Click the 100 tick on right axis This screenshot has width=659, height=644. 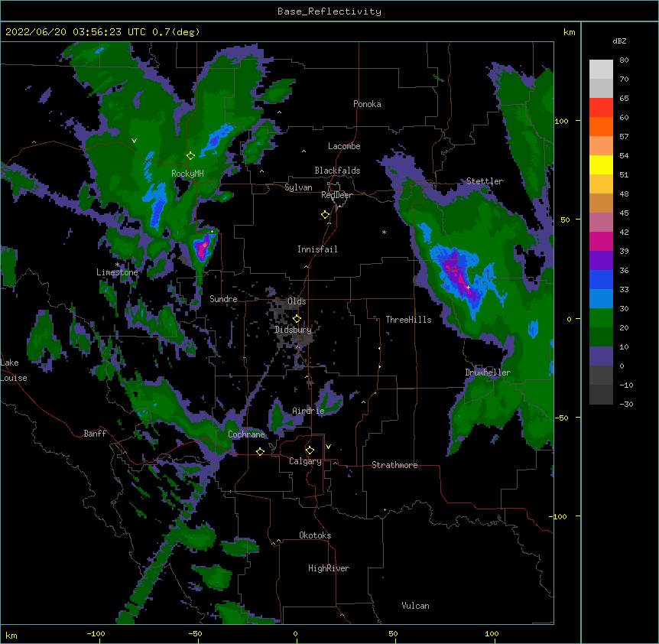point(561,121)
